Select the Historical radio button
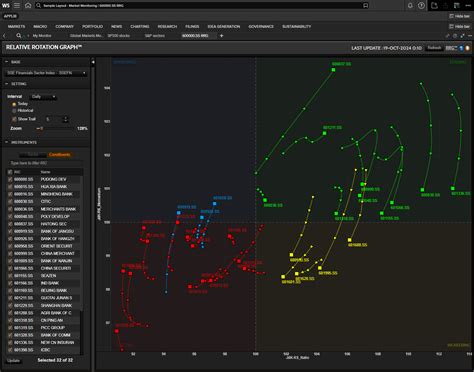This screenshot has height=372, width=474. pos(14,111)
